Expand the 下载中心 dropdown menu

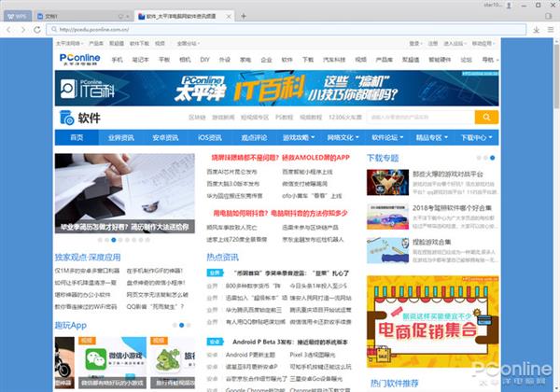(476, 137)
